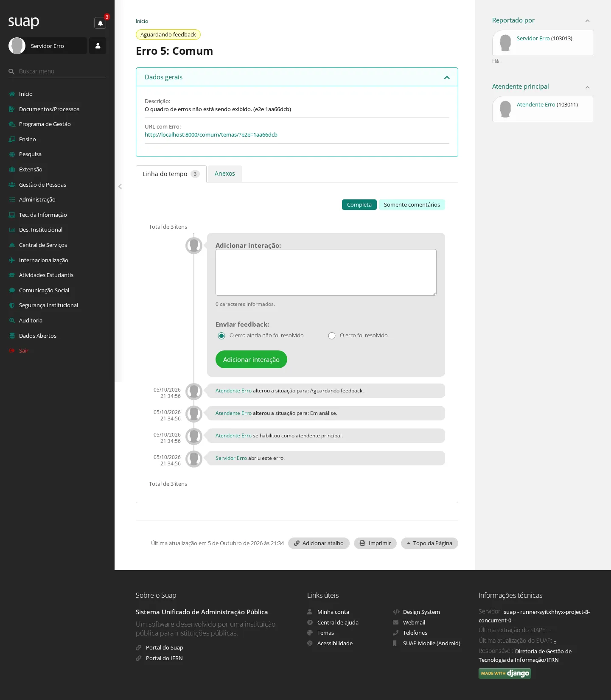Click the Administração list icon
The width and height of the screenshot is (611, 700).
click(12, 200)
